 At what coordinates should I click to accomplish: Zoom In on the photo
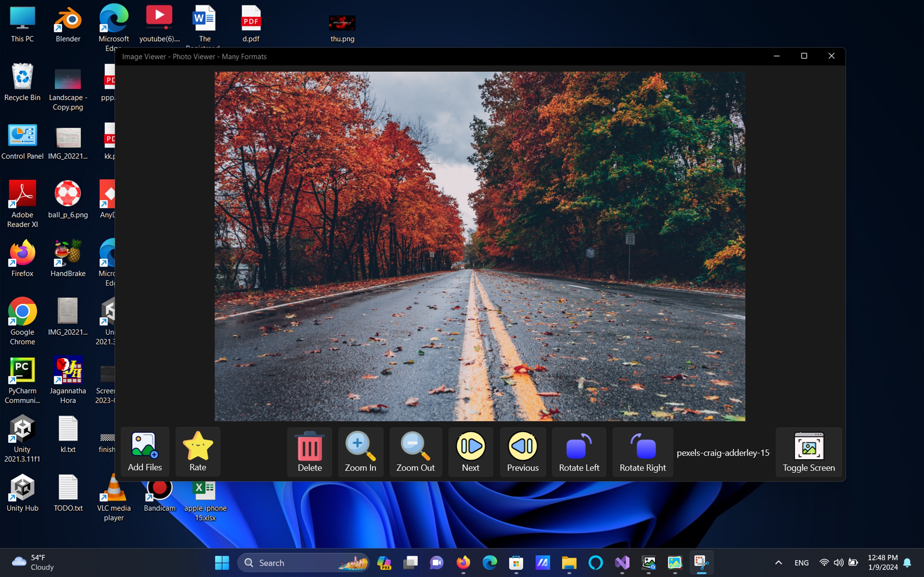coord(360,451)
